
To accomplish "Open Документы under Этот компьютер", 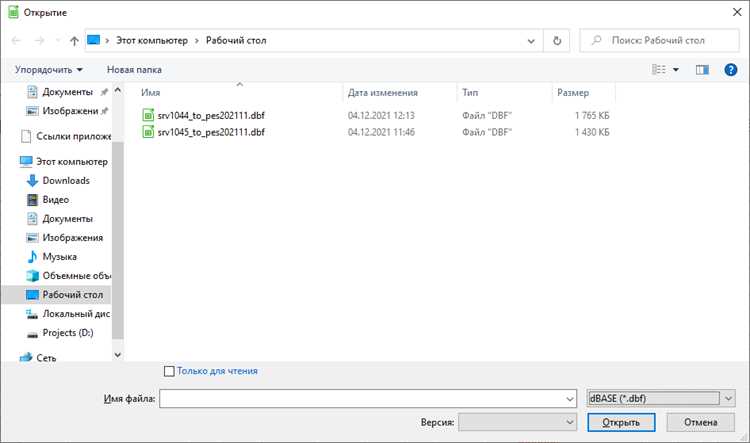I will click(60, 219).
